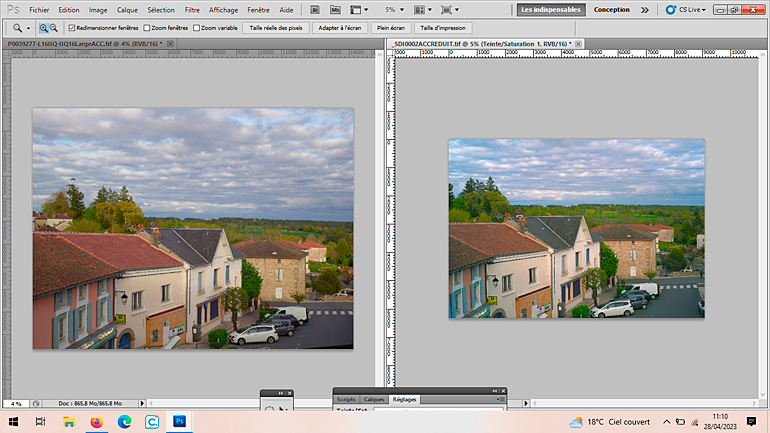Click left document horizontal scrollbar left arrow

(151, 404)
